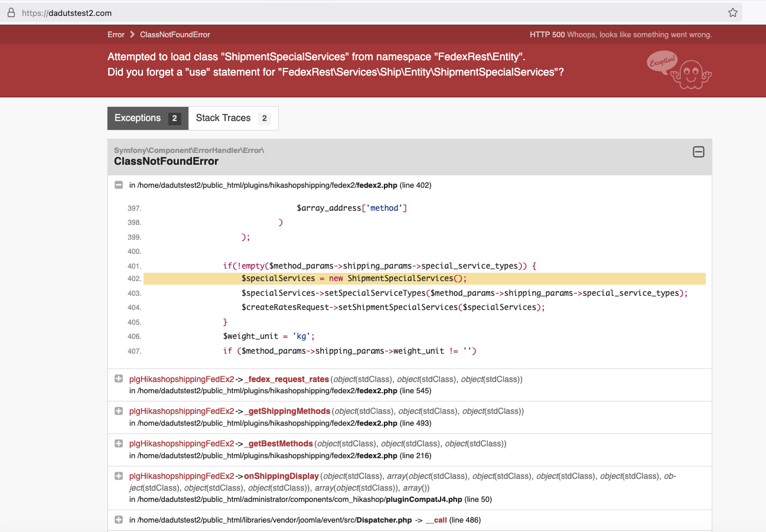This screenshot has width=766, height=532.
Task: Click the "Error" breadcrumb text
Action: [x=116, y=35]
